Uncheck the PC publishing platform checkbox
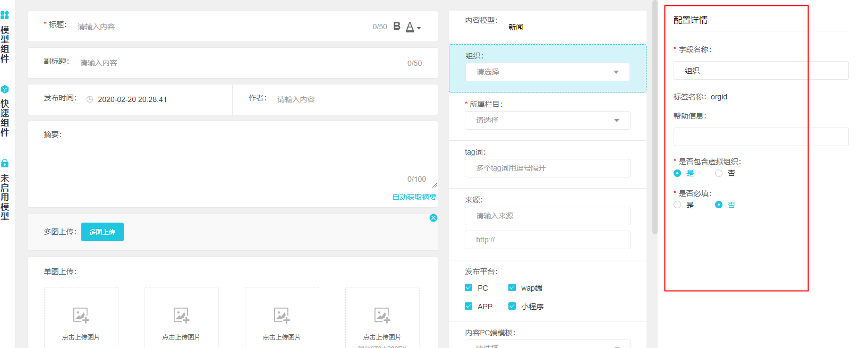The image size is (868, 348). coord(469,287)
